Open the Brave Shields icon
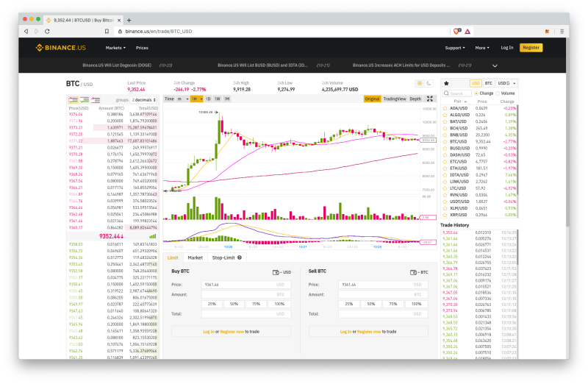 tap(456, 31)
